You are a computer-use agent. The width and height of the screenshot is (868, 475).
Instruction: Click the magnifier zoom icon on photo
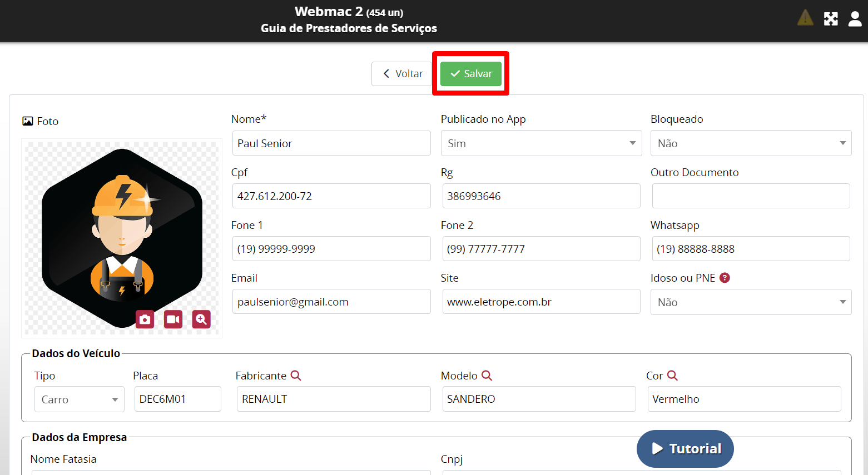coord(201,319)
